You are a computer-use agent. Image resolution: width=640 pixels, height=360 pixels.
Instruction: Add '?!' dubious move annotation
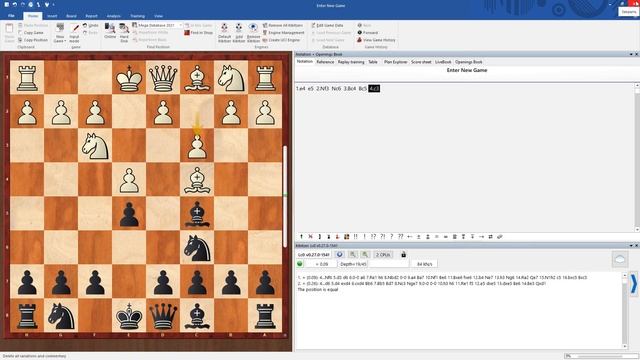tap(382, 237)
